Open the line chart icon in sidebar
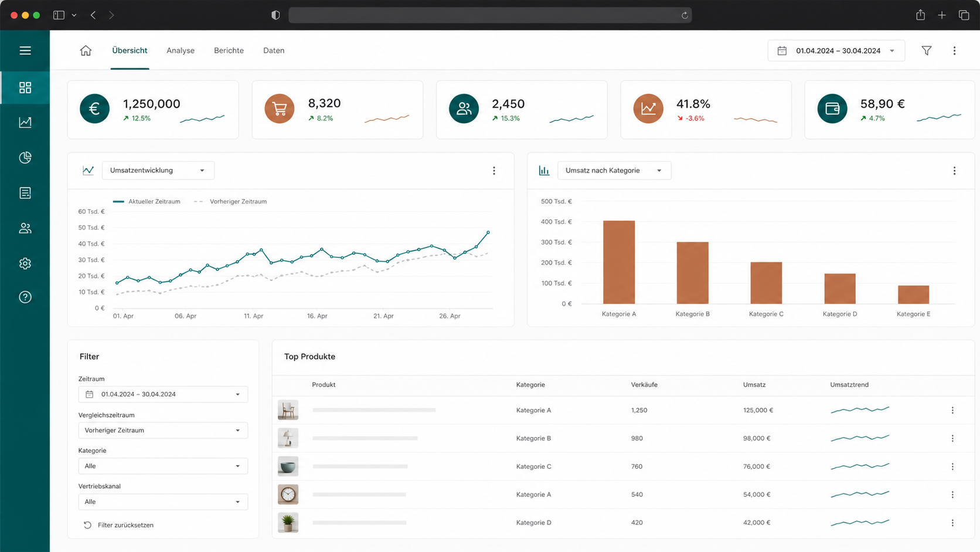The width and height of the screenshot is (980, 552). [25, 123]
